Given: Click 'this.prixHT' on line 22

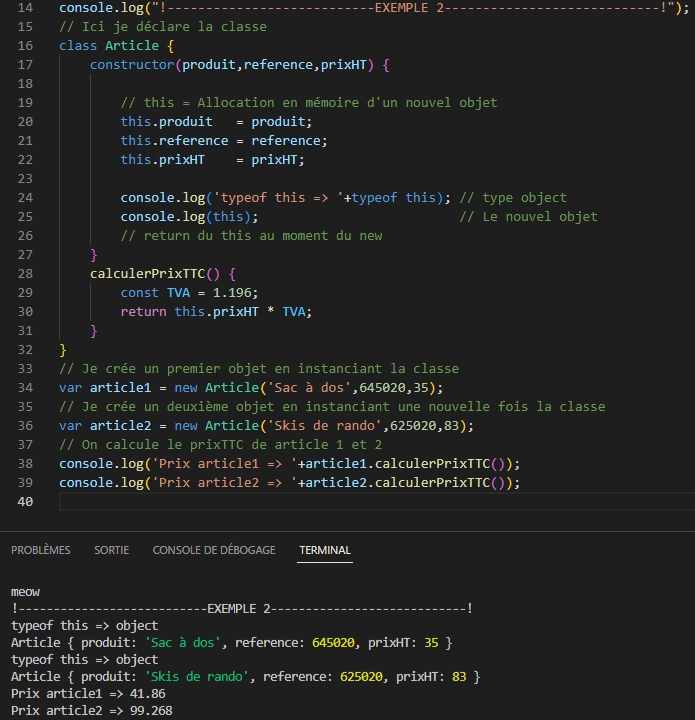Looking at the screenshot, I should tap(163, 160).
